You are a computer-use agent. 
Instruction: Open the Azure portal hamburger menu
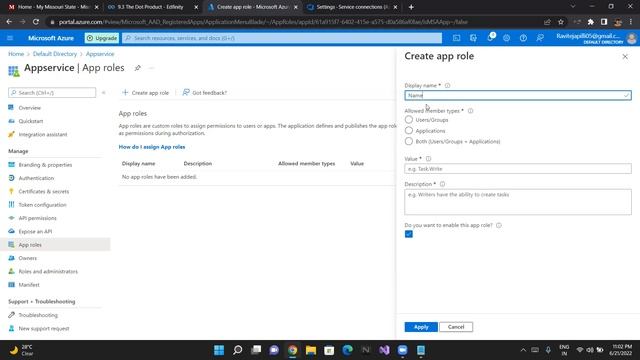click(x=10, y=38)
